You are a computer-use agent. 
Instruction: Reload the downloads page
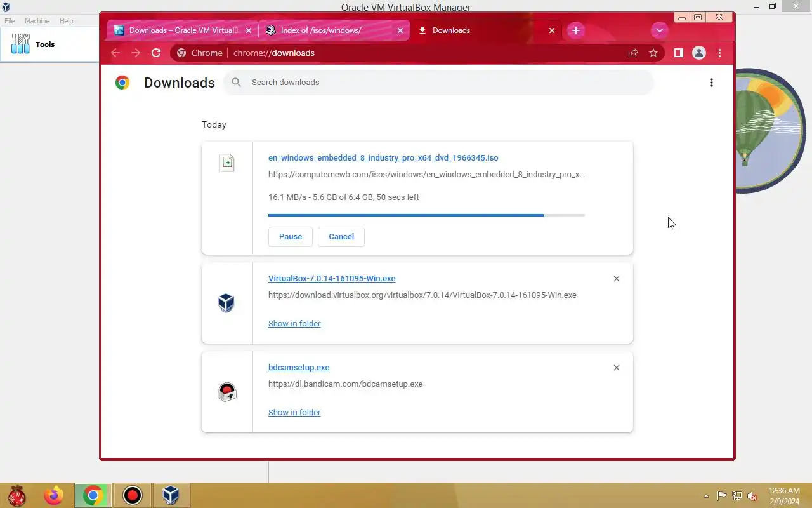pos(156,53)
